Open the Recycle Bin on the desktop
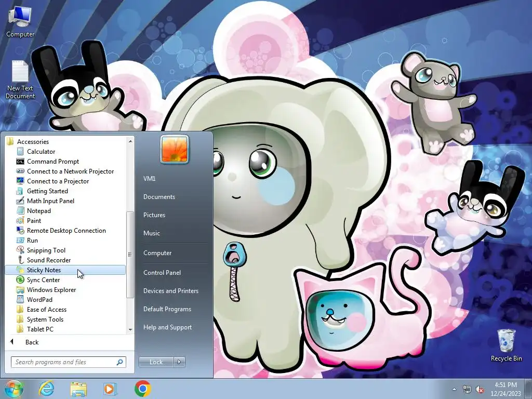 506,345
